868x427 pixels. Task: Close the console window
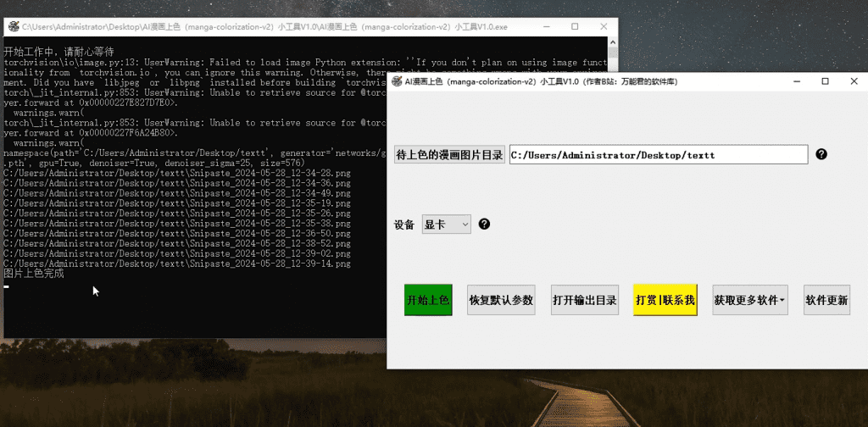[603, 27]
